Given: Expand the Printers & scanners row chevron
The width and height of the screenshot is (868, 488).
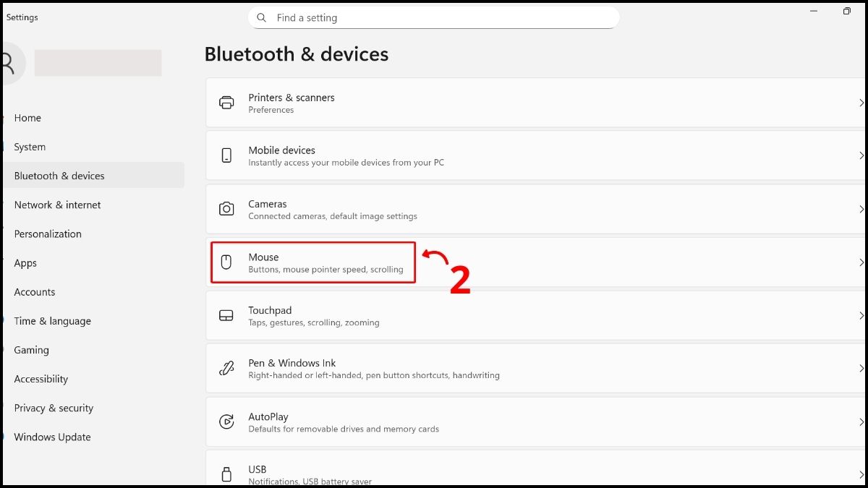Looking at the screenshot, I should pyautogui.click(x=861, y=103).
